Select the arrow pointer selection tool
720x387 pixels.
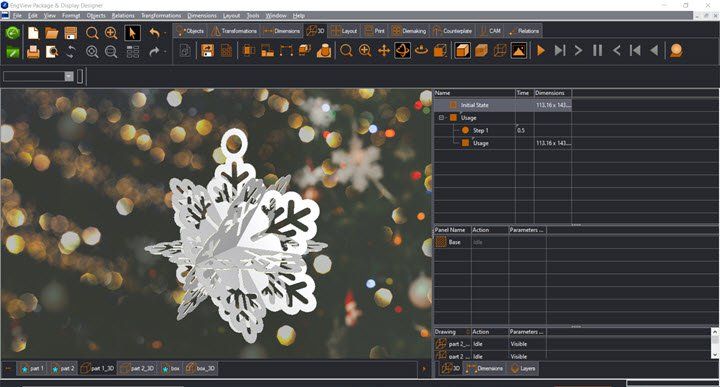(133, 33)
